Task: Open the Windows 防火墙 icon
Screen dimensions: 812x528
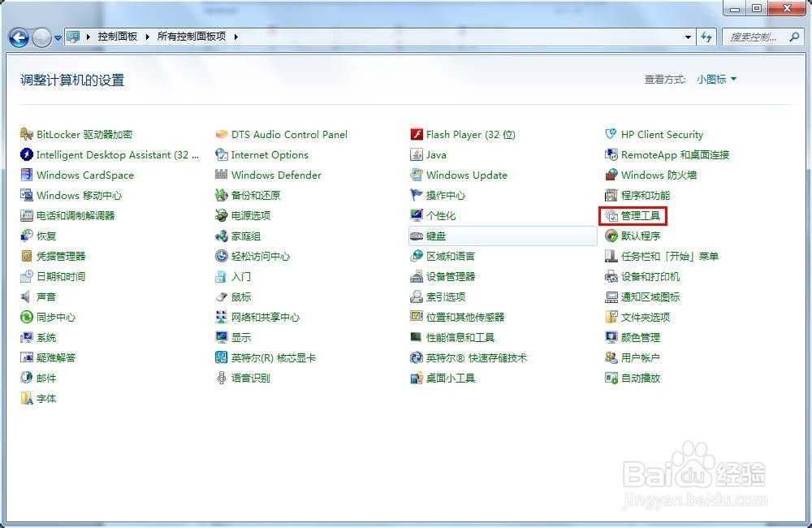Action: point(611,175)
